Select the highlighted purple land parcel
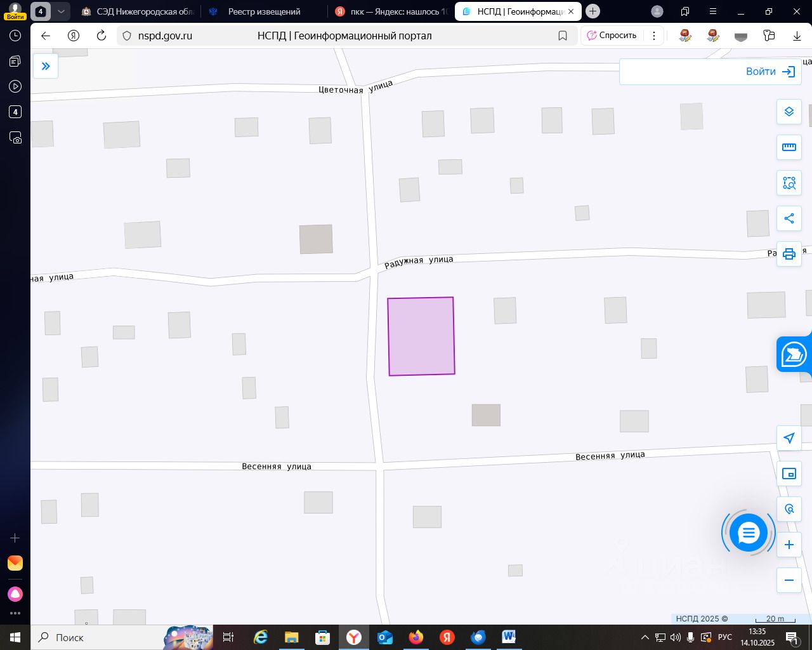812x650 pixels. 421,336
